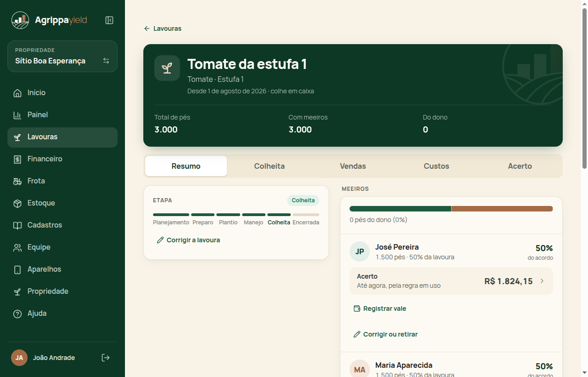Click the Aparelhos phone icon
The height and width of the screenshot is (377, 588).
coord(17,269)
